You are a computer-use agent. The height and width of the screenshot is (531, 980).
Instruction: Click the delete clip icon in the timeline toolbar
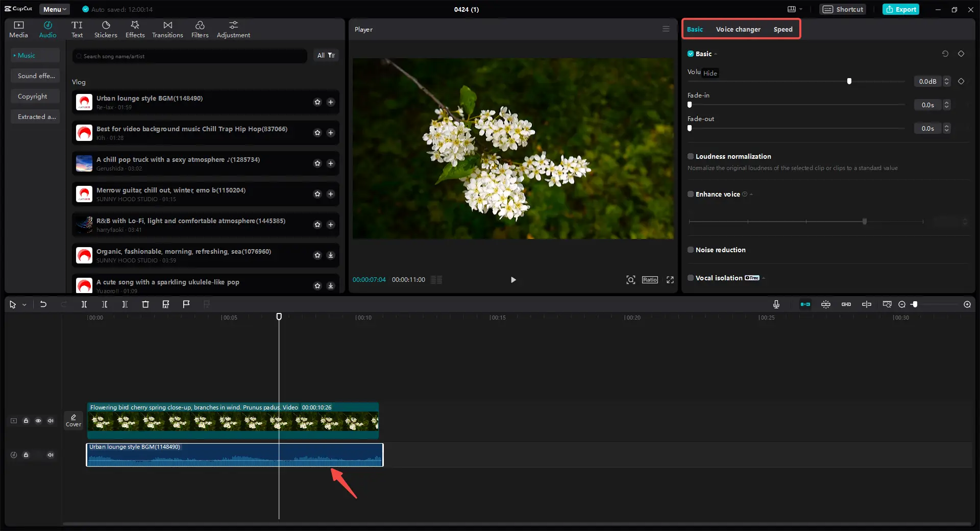pos(145,304)
